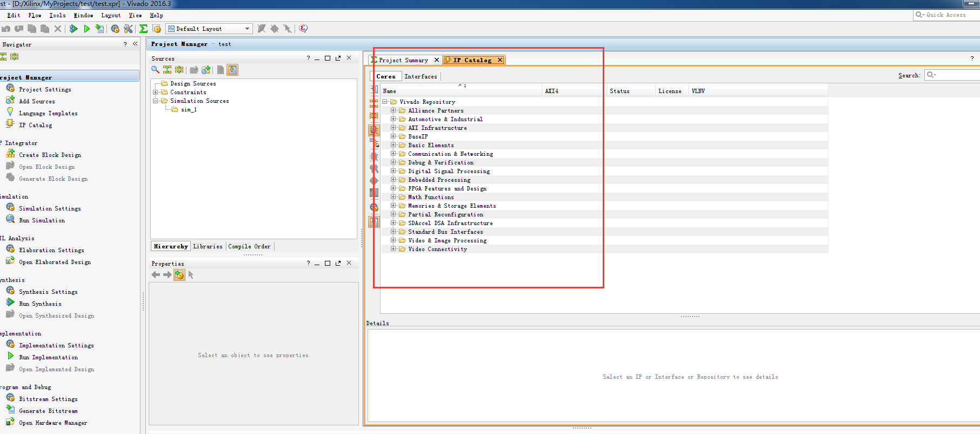This screenshot has width=980, height=434.
Task: Switch to the Compile Order tab
Action: [x=249, y=246]
